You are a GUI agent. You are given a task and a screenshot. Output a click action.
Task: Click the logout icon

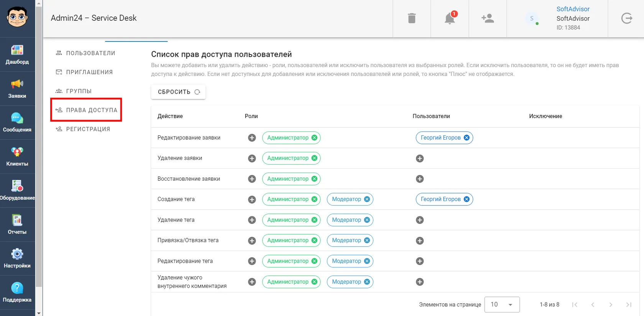click(627, 18)
